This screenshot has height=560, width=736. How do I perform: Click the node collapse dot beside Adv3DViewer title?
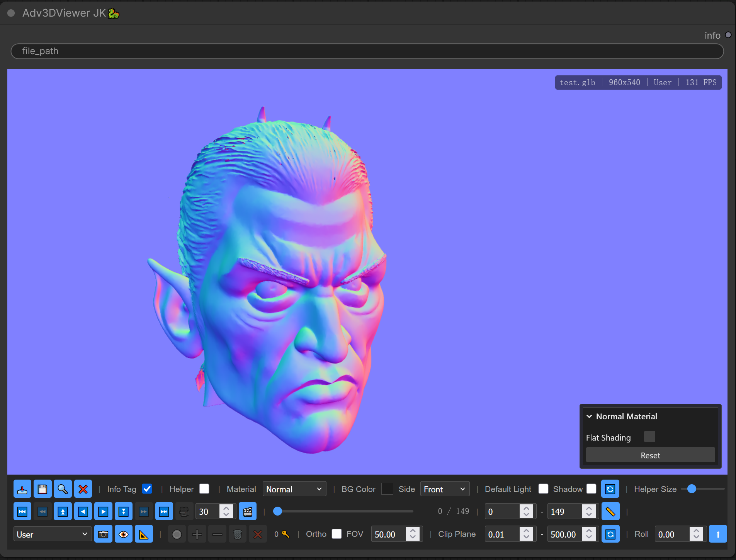(11, 13)
